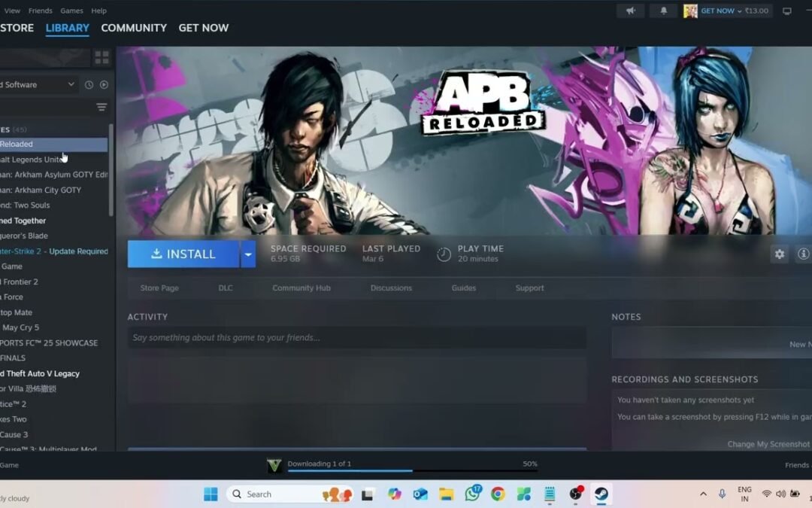Image resolution: width=812 pixels, height=508 pixels.
Task: Select the LIBRARY tab
Action: (x=68, y=28)
